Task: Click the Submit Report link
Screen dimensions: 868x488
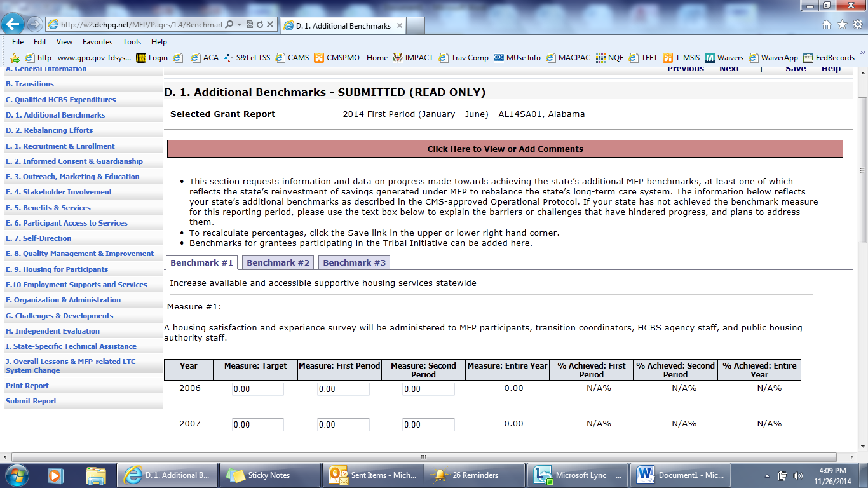Action: pos(31,401)
